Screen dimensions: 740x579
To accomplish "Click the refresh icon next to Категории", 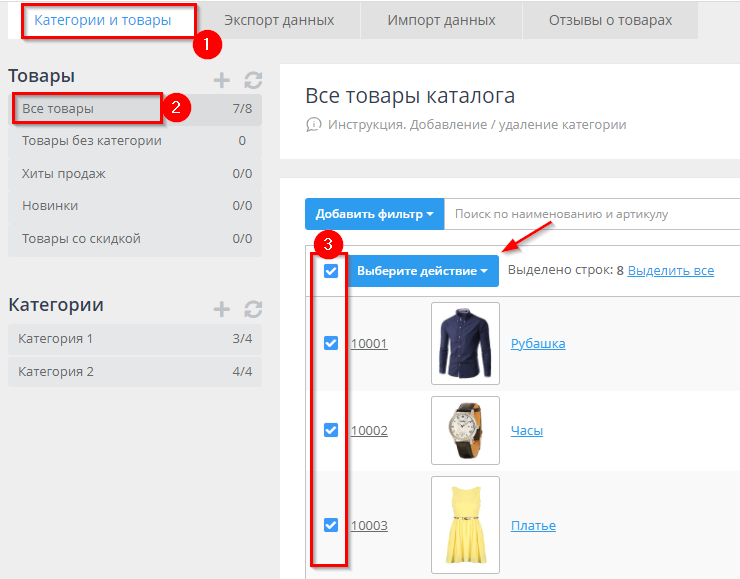I will pos(252,309).
